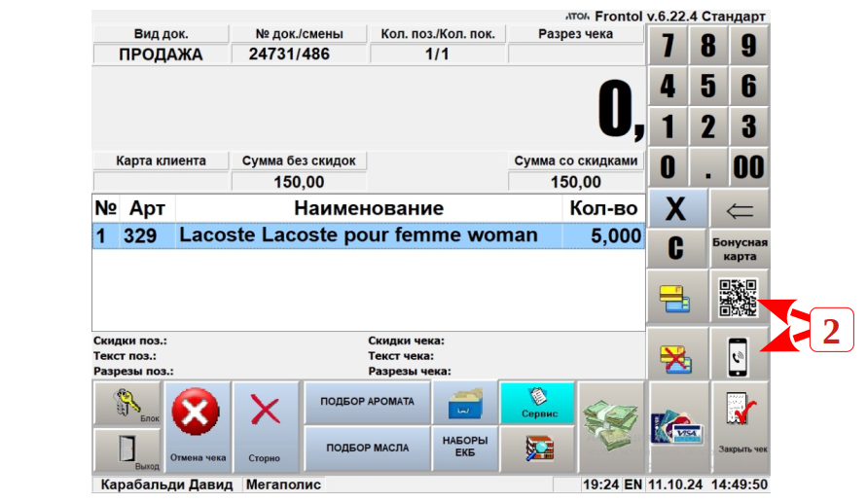Click the Сумма со скидками value 150,00
This screenshot has width=867, height=504.
tap(576, 181)
